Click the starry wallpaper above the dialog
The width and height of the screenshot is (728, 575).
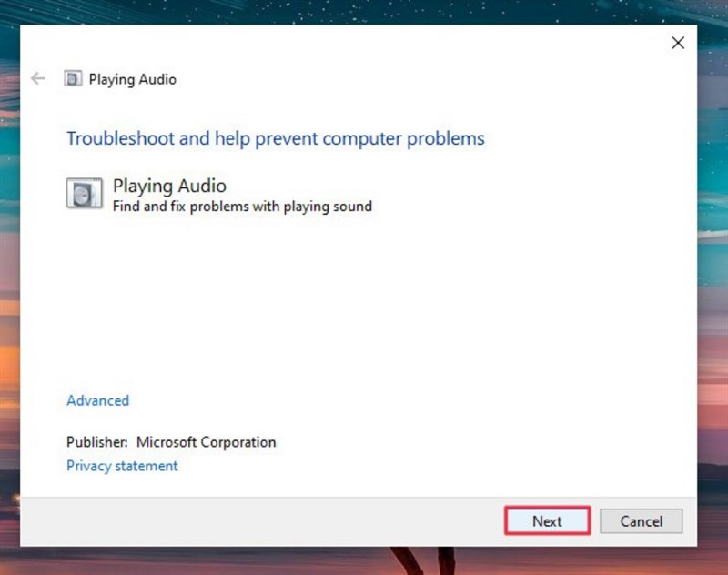click(x=362, y=12)
